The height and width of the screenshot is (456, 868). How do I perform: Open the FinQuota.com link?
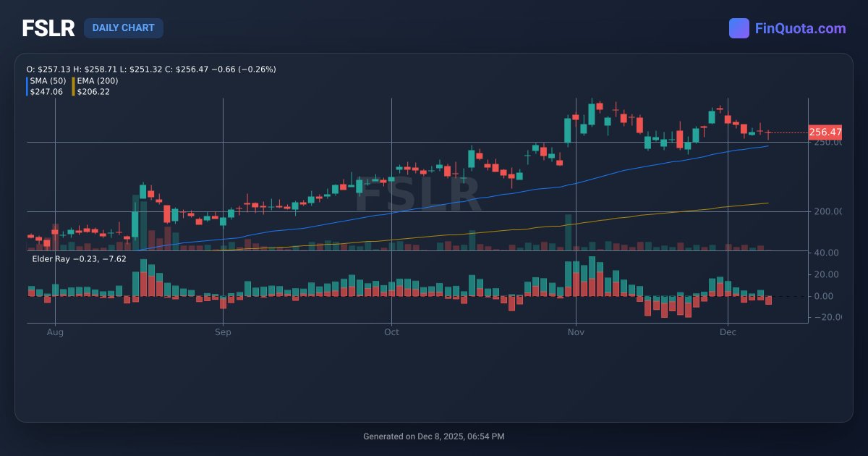point(799,28)
